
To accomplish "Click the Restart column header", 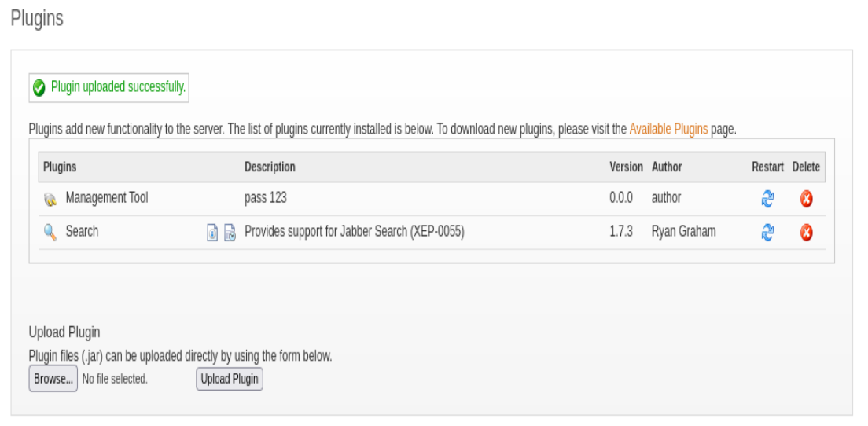I will pyautogui.click(x=767, y=167).
